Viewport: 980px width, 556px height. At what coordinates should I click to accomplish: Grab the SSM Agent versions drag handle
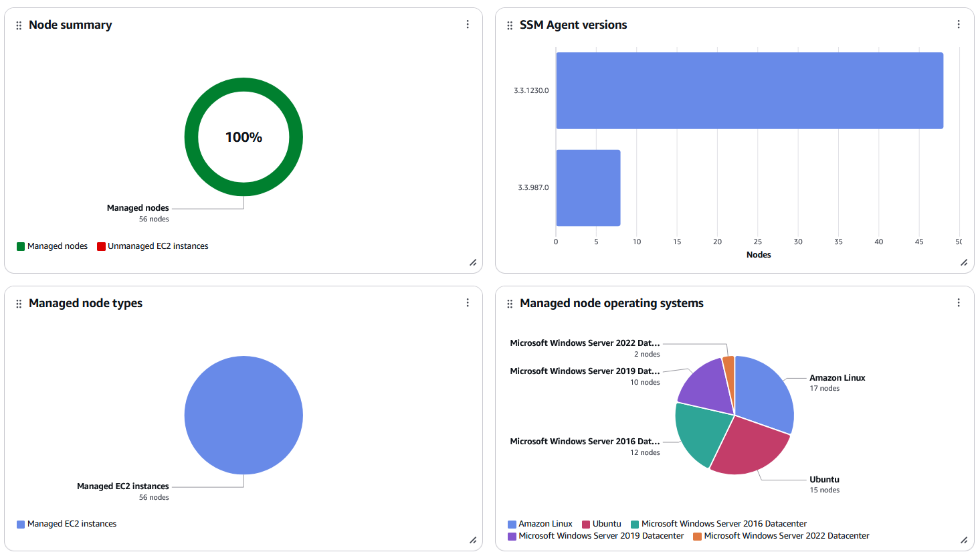(x=510, y=25)
